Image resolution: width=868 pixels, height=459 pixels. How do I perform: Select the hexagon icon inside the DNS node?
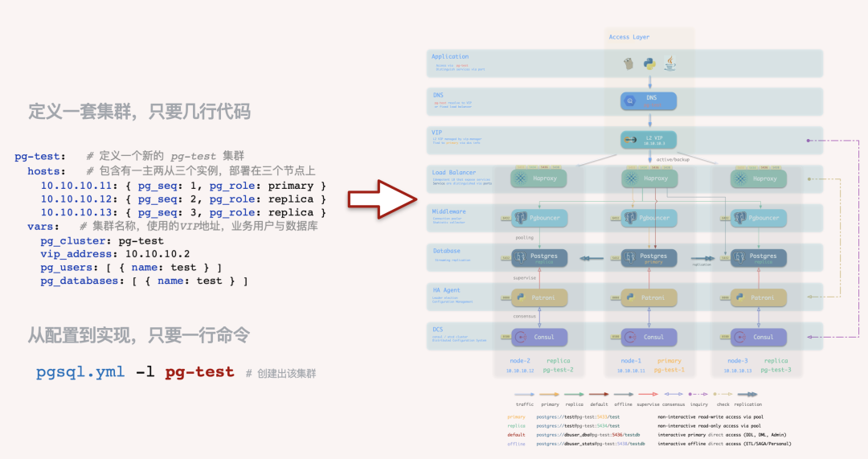(x=632, y=100)
